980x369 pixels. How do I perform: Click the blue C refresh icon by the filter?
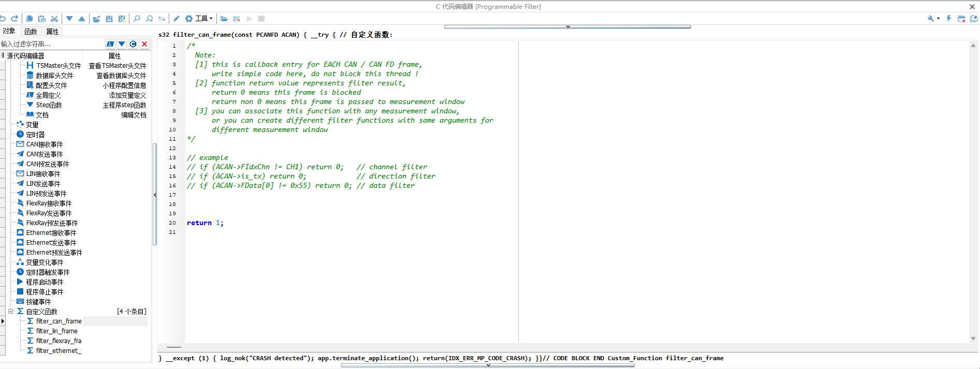[x=133, y=44]
